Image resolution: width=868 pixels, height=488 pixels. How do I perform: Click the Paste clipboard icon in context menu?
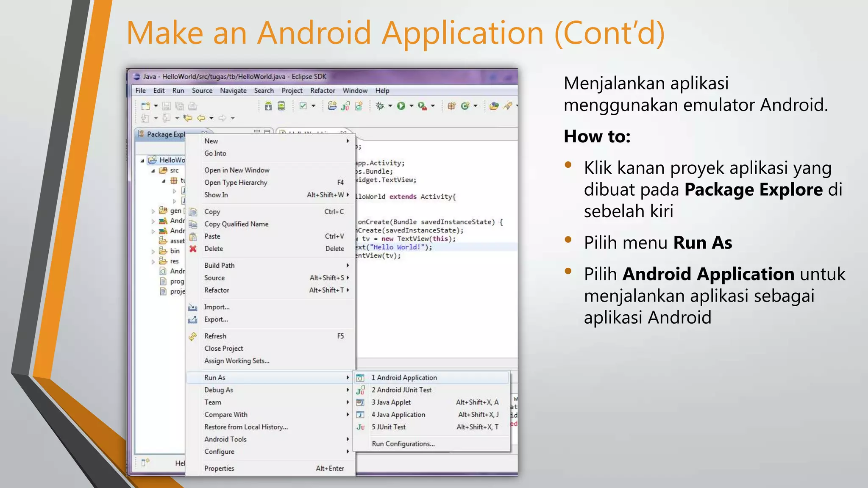coord(193,236)
